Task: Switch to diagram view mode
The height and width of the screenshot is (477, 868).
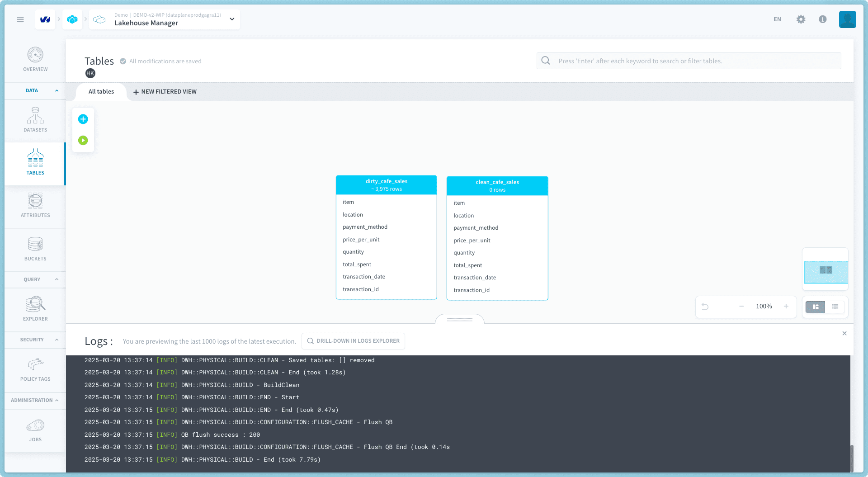Action: [816, 307]
